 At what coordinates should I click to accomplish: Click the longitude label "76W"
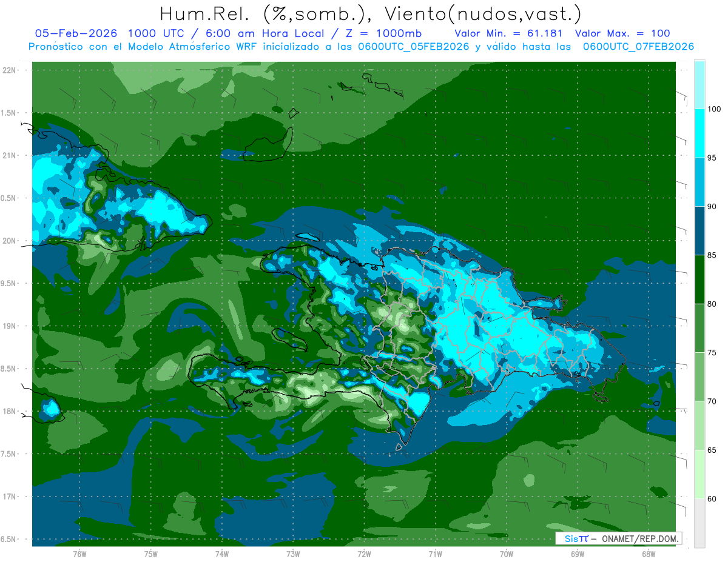(x=79, y=555)
